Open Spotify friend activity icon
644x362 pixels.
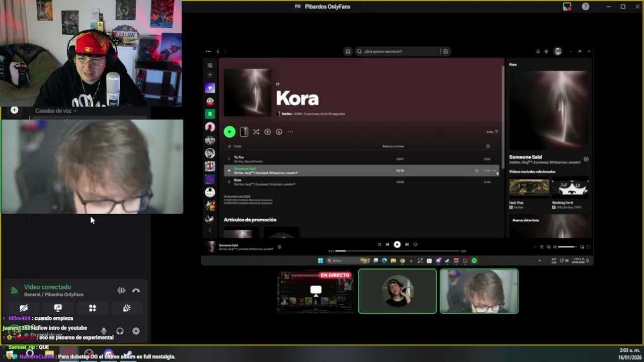click(x=546, y=51)
